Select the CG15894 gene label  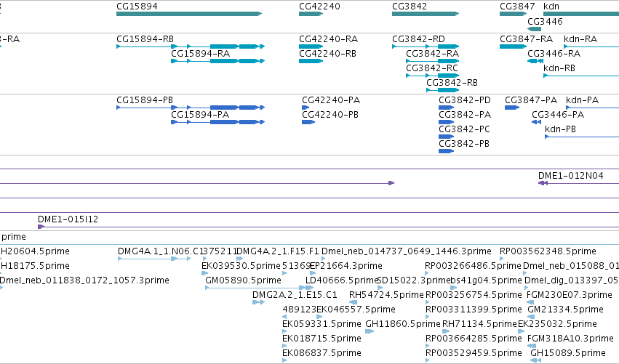137,7
